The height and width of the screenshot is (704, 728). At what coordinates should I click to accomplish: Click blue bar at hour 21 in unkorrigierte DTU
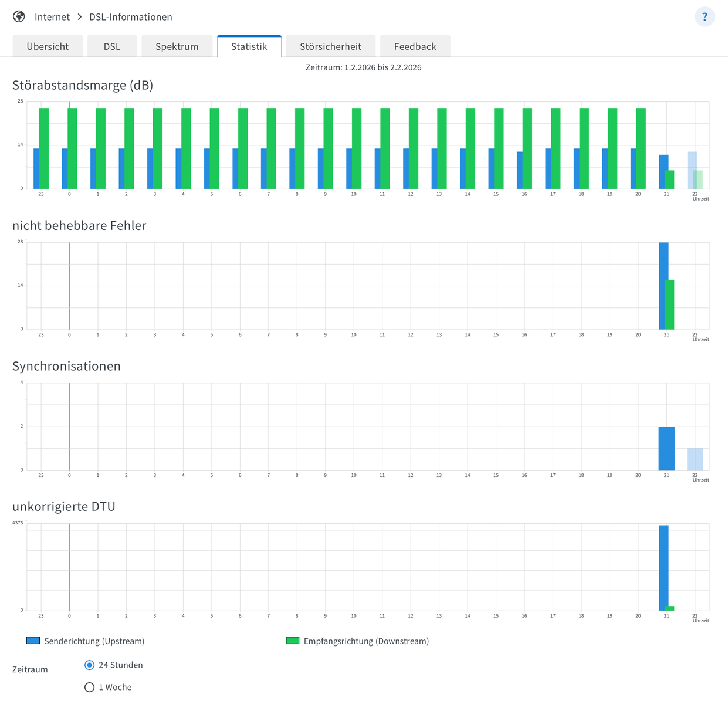663,567
